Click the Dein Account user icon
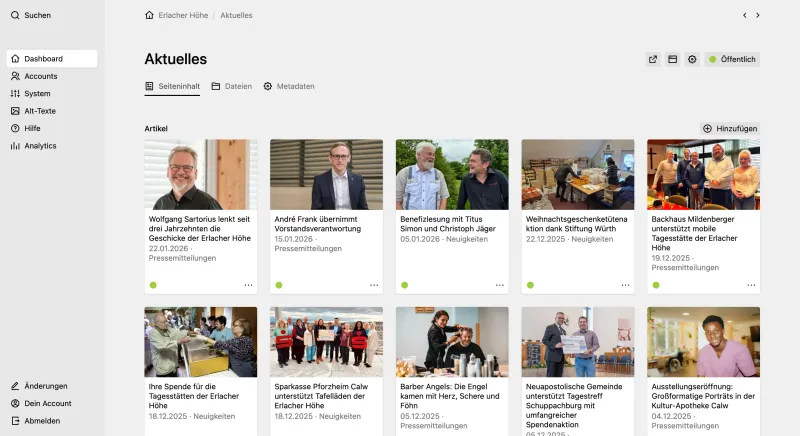Viewport: 800px width, 436px height. (x=15, y=403)
